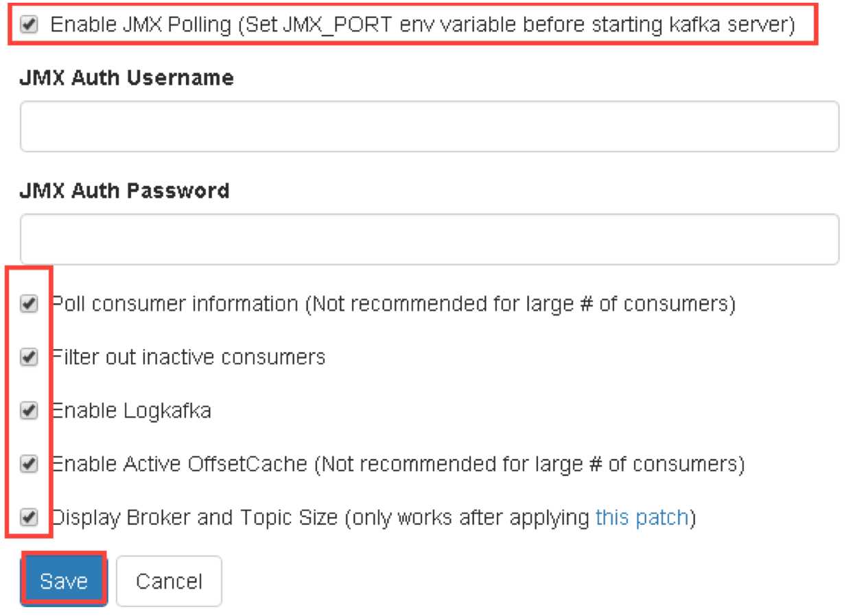
Task: Open the 'this patch' link
Action: 642,517
